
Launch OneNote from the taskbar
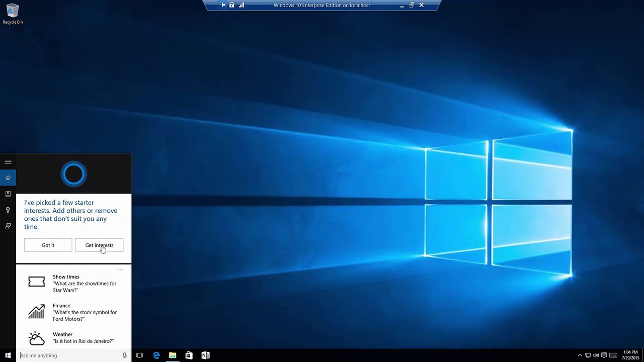coord(205,355)
